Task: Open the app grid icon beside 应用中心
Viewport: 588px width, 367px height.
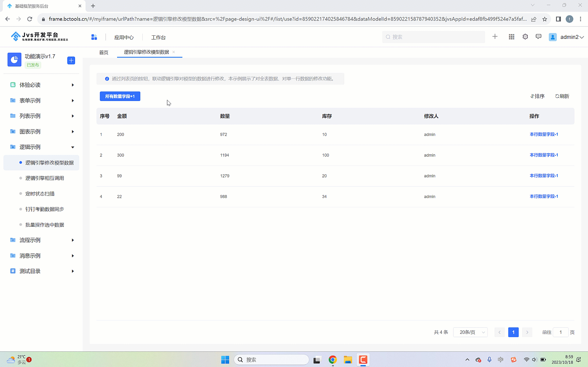Action: (x=94, y=37)
